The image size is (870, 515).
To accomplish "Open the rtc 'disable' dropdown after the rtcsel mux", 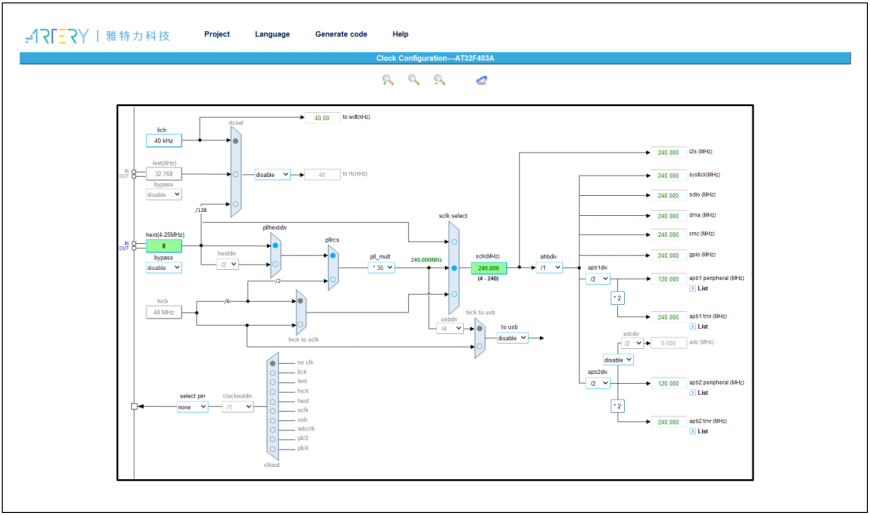I will (x=272, y=174).
